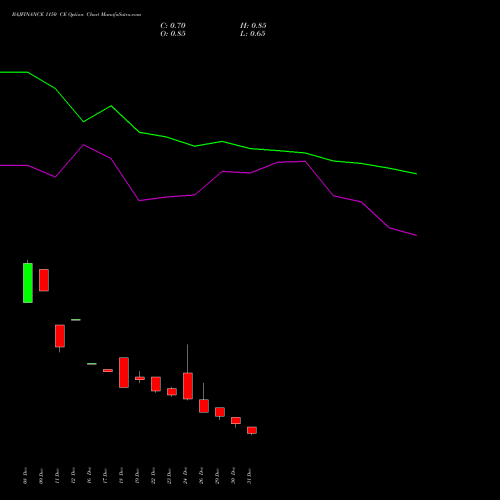The height and width of the screenshot is (500, 500).
Task: Select the high value H: 0.85
Action: coord(253,26)
